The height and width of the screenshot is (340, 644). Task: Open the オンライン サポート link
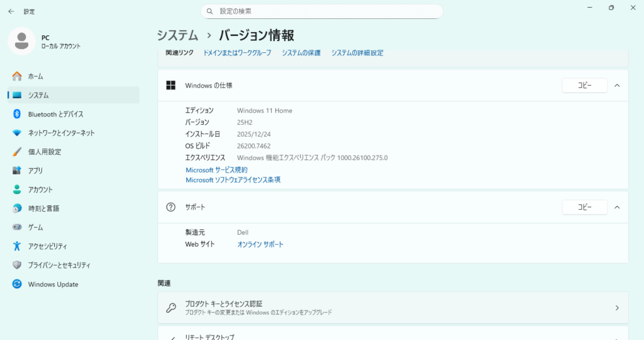click(260, 244)
